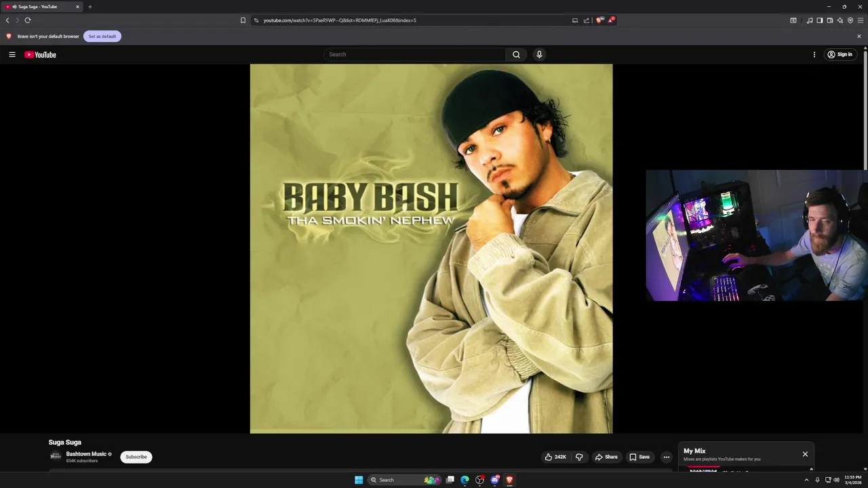
Task: Click the Sign in button
Action: (x=840, y=54)
